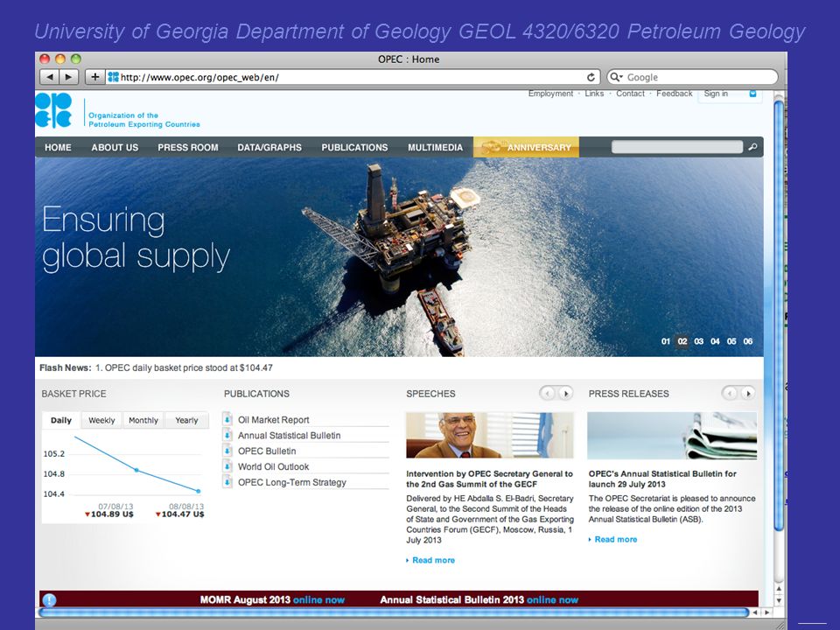This screenshot has width=840, height=630.
Task: Show previous item in Press Releases section
Action: [730, 394]
